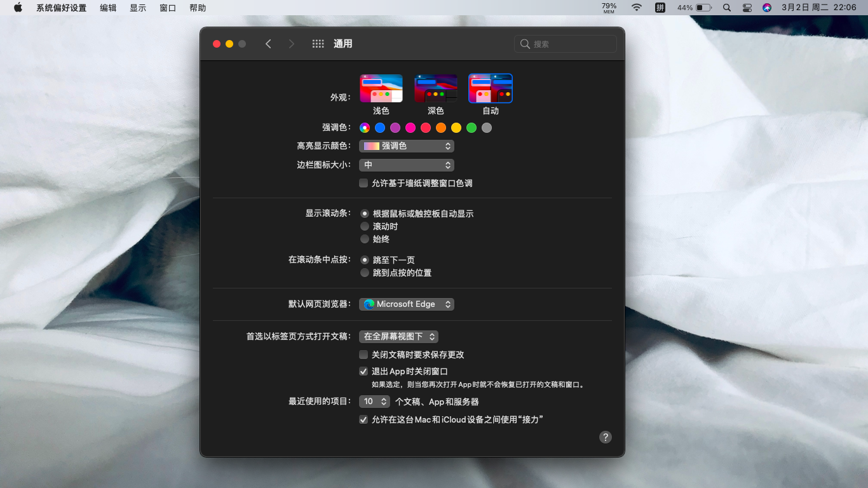The height and width of the screenshot is (488, 868).
Task: Switch the Pinyin input method icon
Action: click(x=660, y=8)
